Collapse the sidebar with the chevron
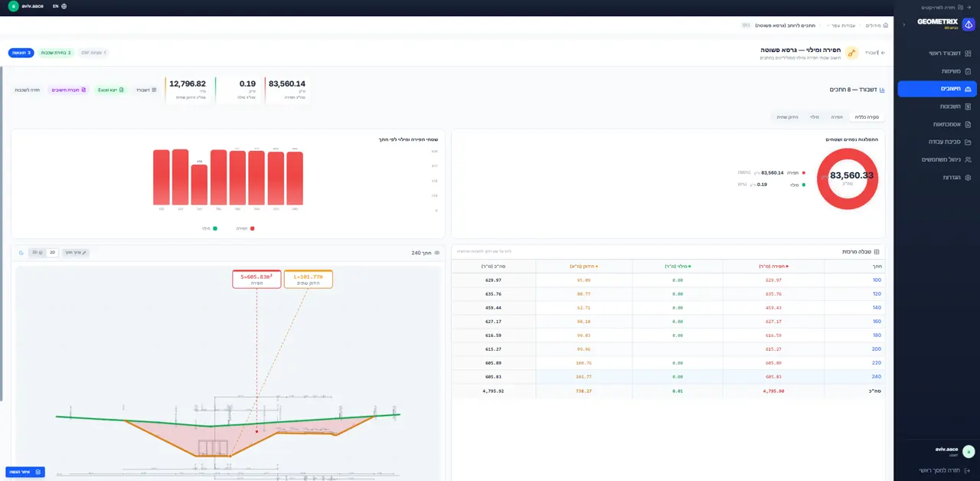 coord(903,25)
